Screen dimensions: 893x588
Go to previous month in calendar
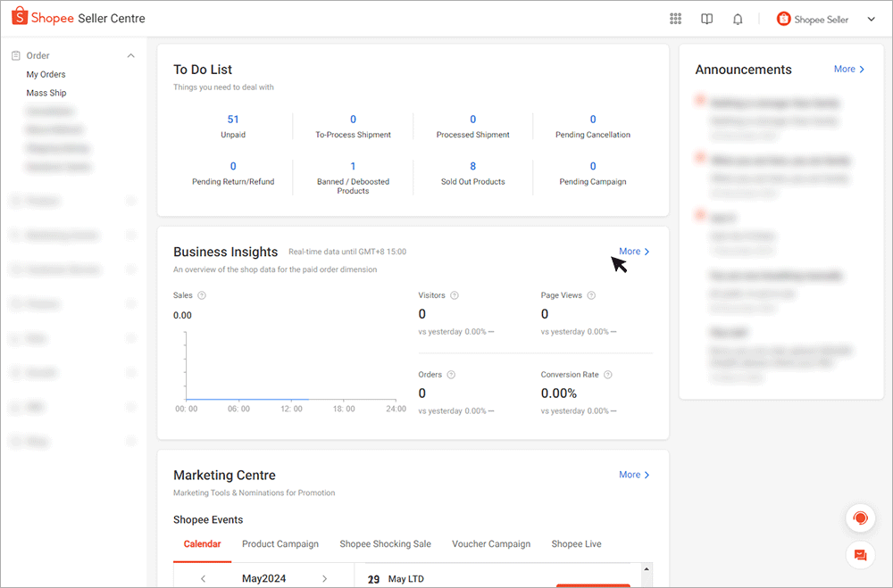(203, 578)
